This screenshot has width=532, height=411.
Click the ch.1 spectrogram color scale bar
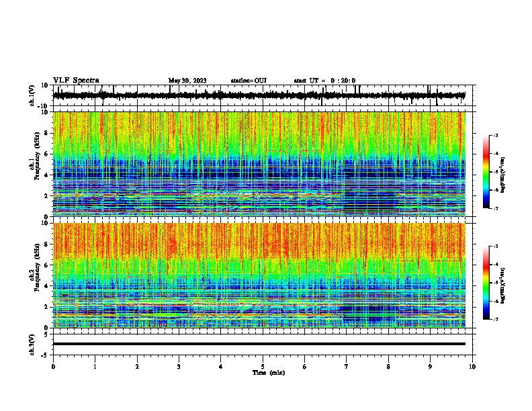(x=486, y=172)
